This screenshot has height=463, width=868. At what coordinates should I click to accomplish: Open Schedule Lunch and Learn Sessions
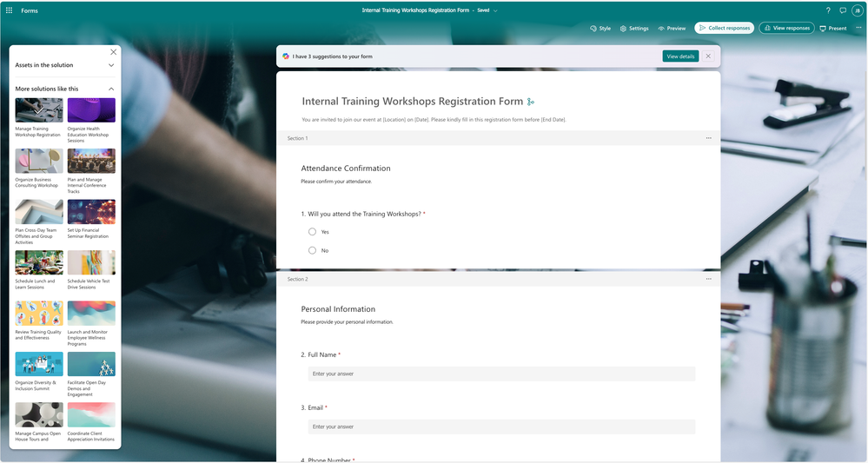pyautogui.click(x=39, y=270)
